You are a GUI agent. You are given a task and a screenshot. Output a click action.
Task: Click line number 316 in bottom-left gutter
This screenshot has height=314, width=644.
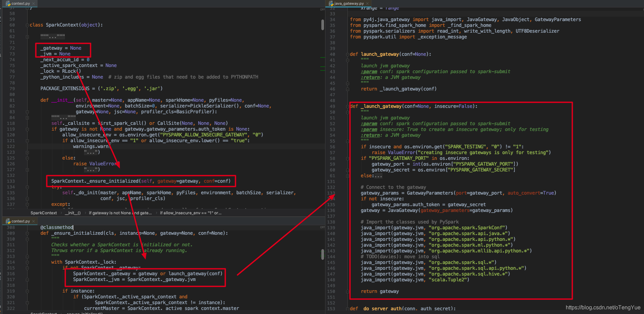tap(11, 274)
